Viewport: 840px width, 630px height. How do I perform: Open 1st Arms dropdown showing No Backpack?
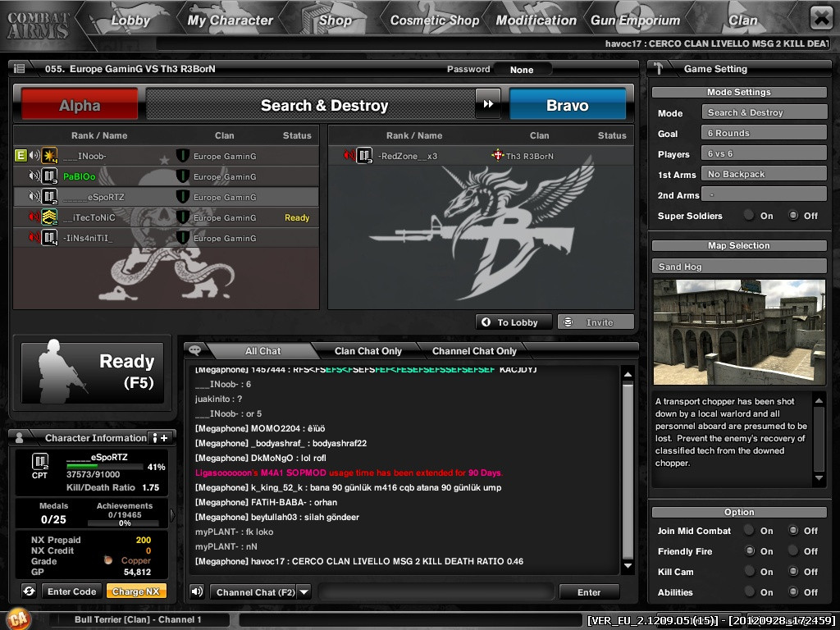click(x=765, y=174)
